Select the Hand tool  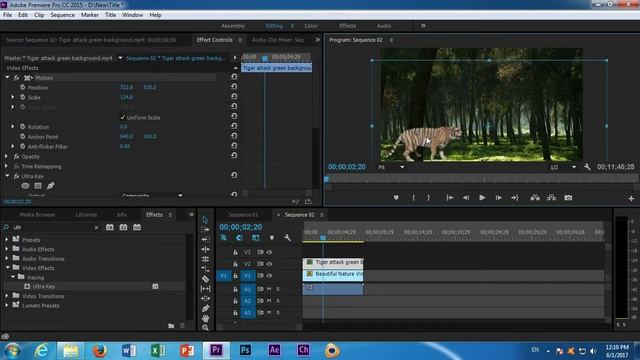tap(205, 318)
